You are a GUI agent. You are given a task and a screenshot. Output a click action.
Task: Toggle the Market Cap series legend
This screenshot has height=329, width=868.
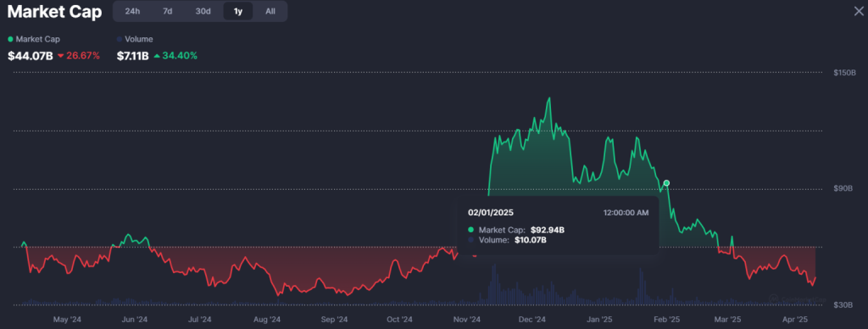point(34,39)
